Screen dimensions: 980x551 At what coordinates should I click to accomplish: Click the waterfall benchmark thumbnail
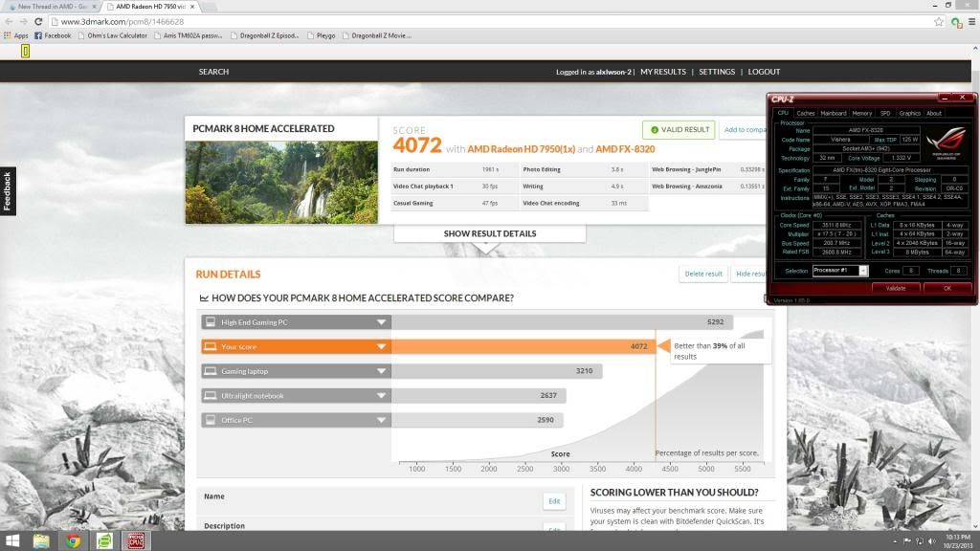pyautogui.click(x=281, y=183)
